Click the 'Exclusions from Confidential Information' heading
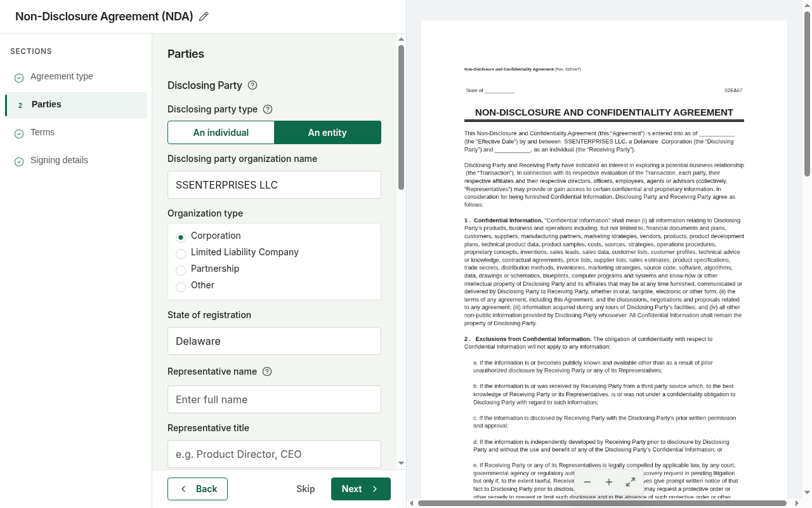This screenshot has width=812, height=508. point(534,339)
